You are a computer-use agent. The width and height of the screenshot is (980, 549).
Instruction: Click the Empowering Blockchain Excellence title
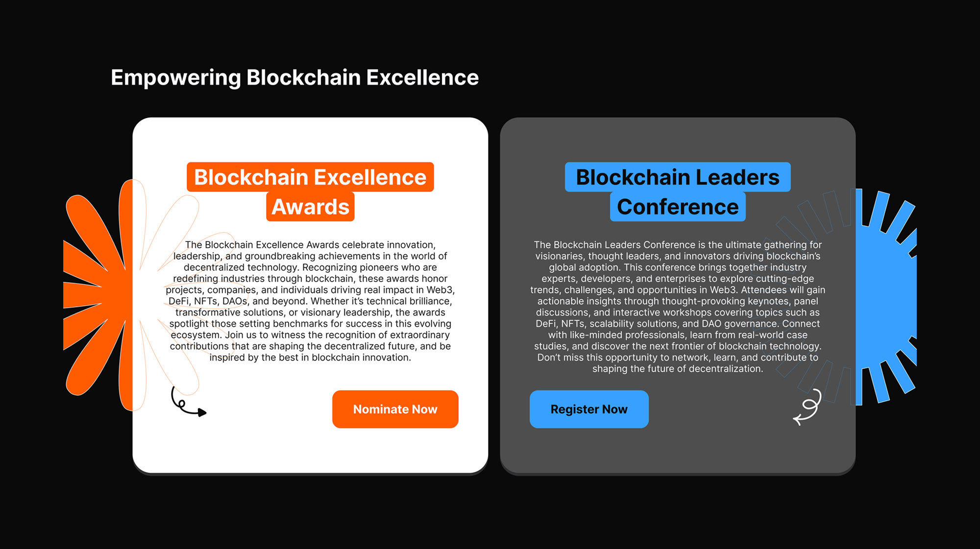(x=295, y=77)
